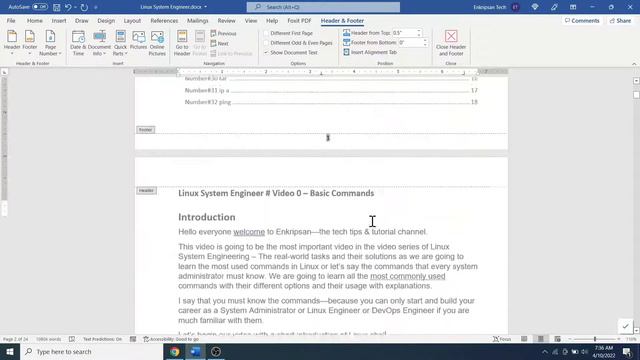Switch to Design tab
Screen dimensions: 640x360
106,20
